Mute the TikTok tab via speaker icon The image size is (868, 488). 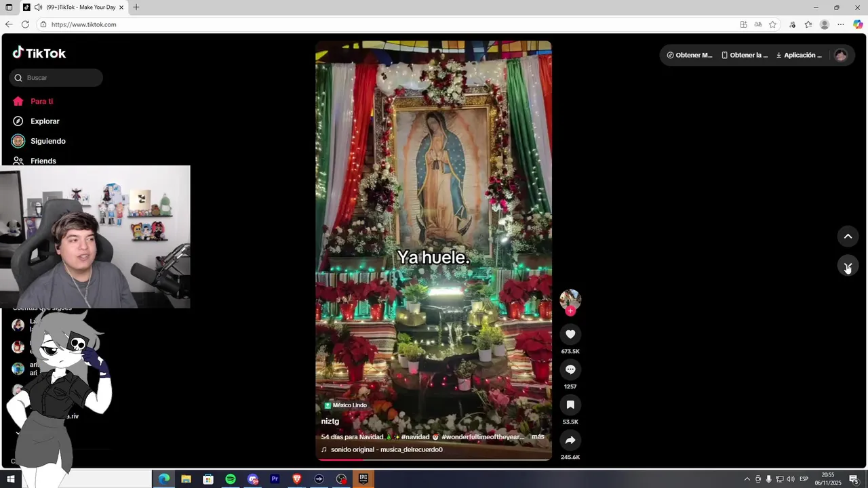coord(38,7)
